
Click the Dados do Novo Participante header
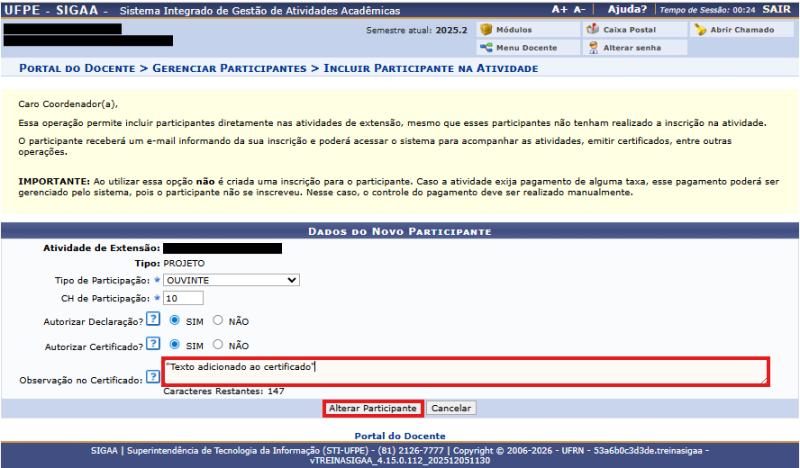(399, 231)
